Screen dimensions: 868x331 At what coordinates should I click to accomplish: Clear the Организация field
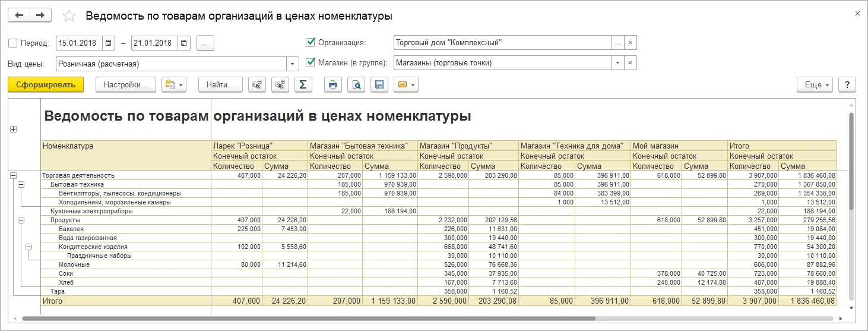(631, 43)
